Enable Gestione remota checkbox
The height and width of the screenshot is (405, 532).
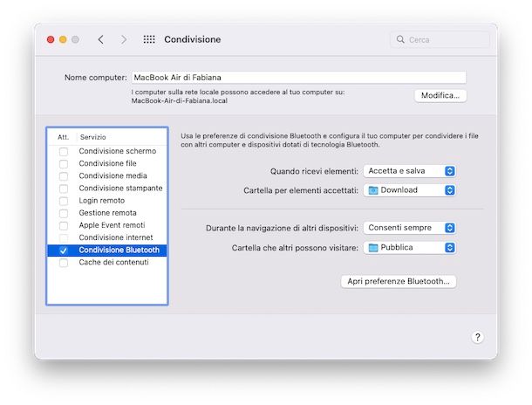(64, 213)
